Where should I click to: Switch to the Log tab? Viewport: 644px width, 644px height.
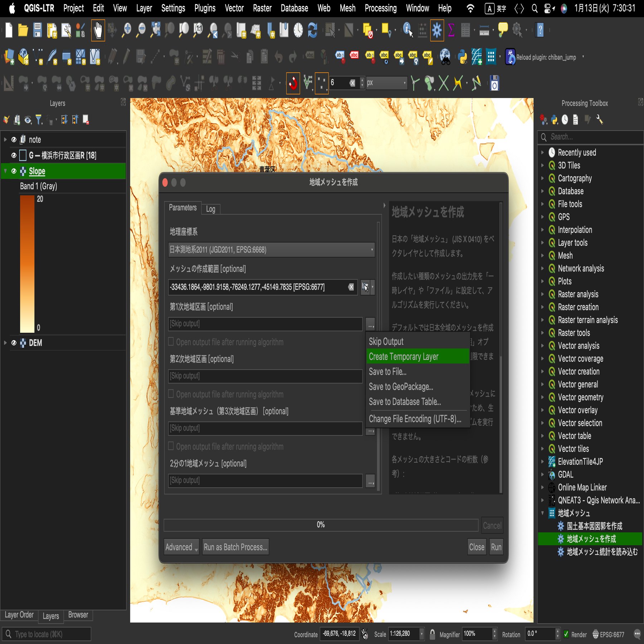click(211, 209)
